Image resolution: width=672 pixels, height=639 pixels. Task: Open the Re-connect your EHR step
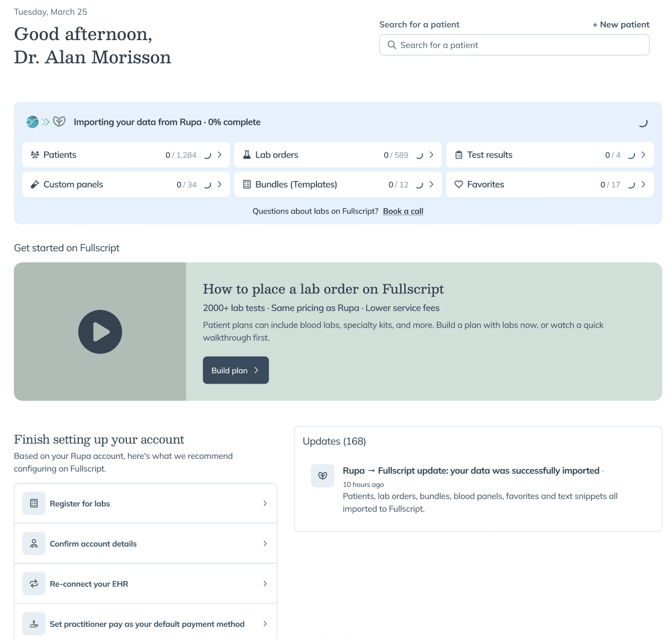pos(145,584)
